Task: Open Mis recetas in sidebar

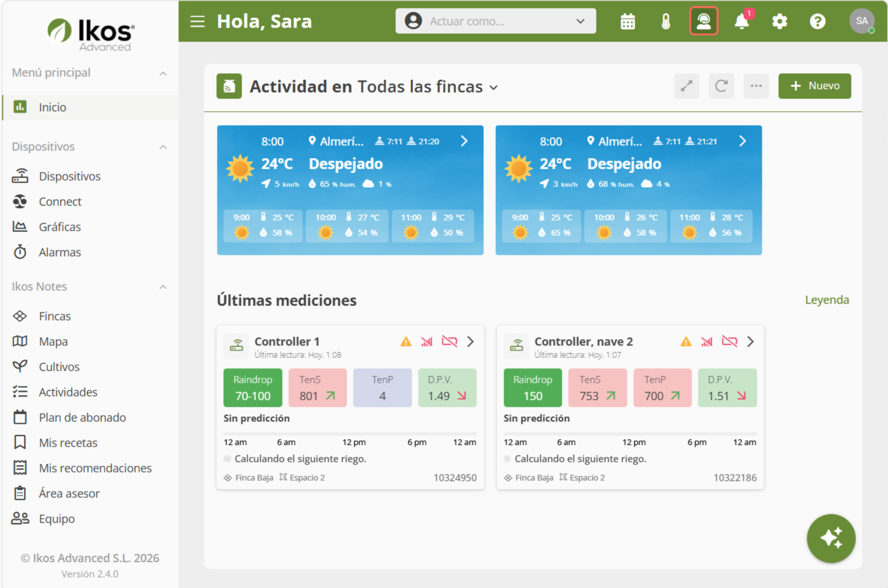Action: (x=91, y=443)
